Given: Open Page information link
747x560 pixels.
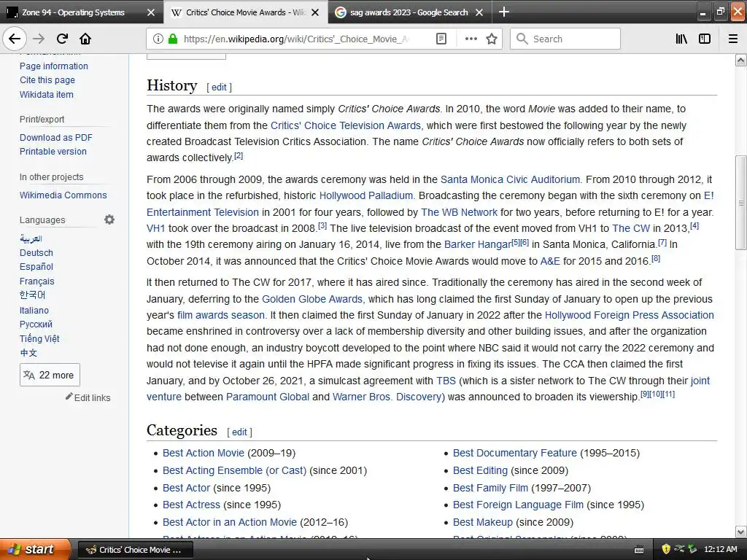Looking at the screenshot, I should [x=54, y=66].
